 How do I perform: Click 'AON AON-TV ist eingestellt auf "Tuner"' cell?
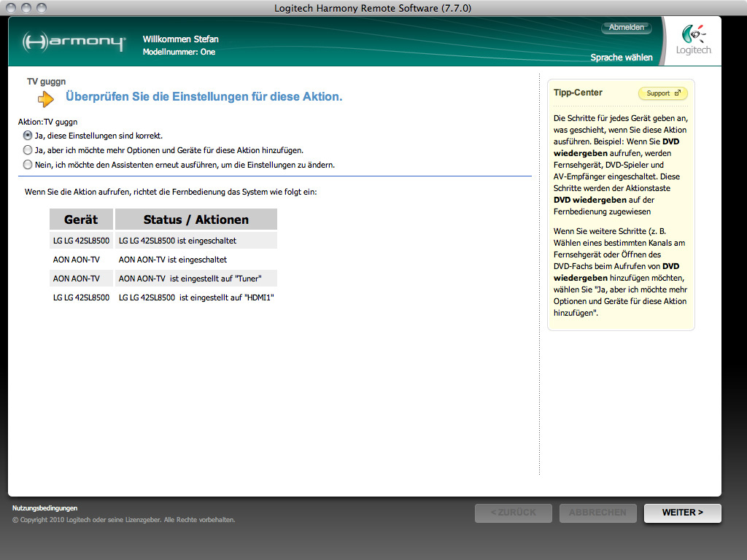196,279
